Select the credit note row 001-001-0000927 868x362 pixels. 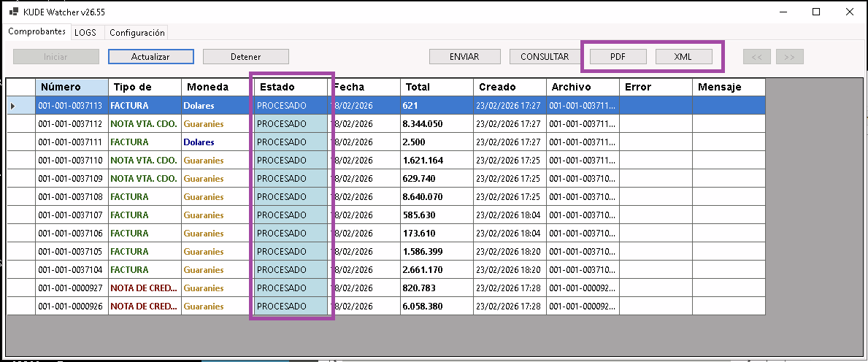pyautogui.click(x=70, y=288)
